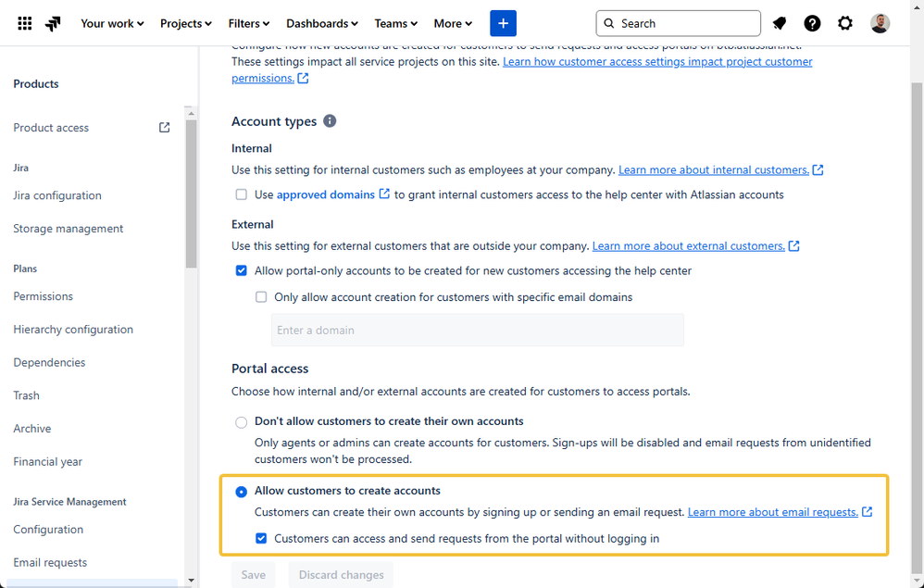924x588 pixels.
Task: Click the Discard changes button
Action: [x=342, y=574]
